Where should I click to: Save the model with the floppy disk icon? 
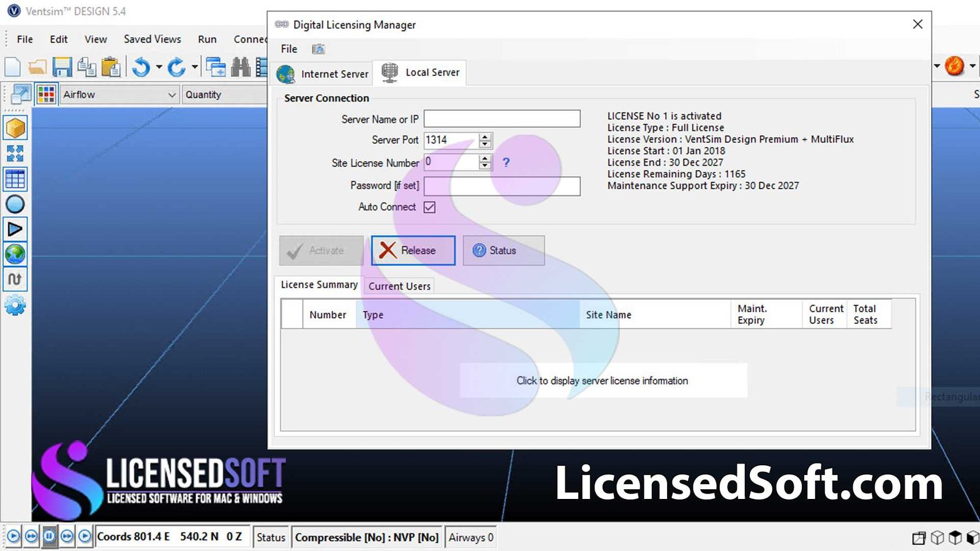[62, 67]
